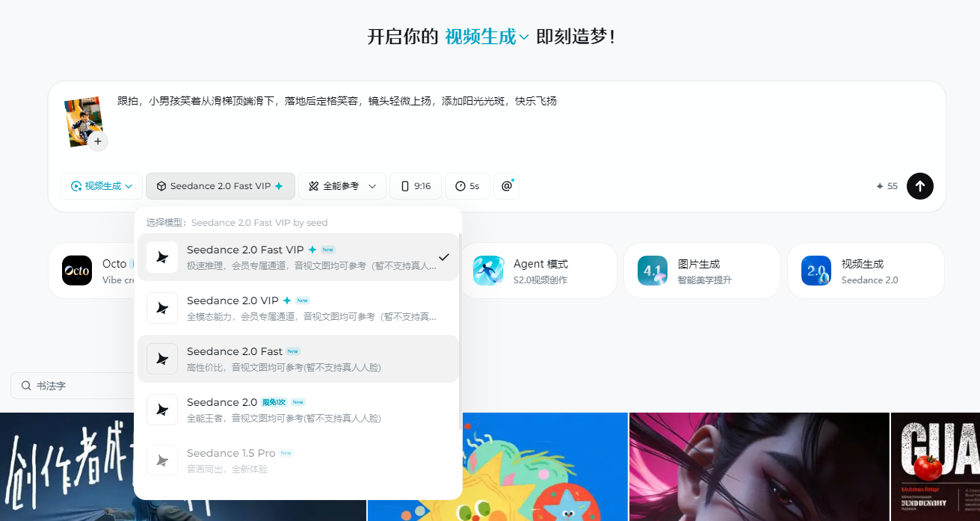Open the 全能参考 reference dropdown
980x521 pixels.
pyautogui.click(x=342, y=186)
